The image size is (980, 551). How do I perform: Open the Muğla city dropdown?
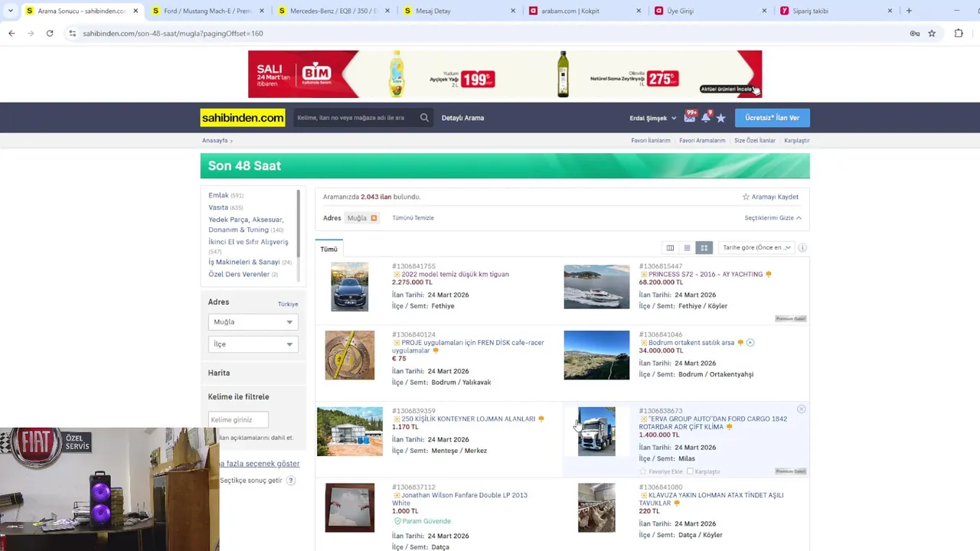tap(253, 322)
